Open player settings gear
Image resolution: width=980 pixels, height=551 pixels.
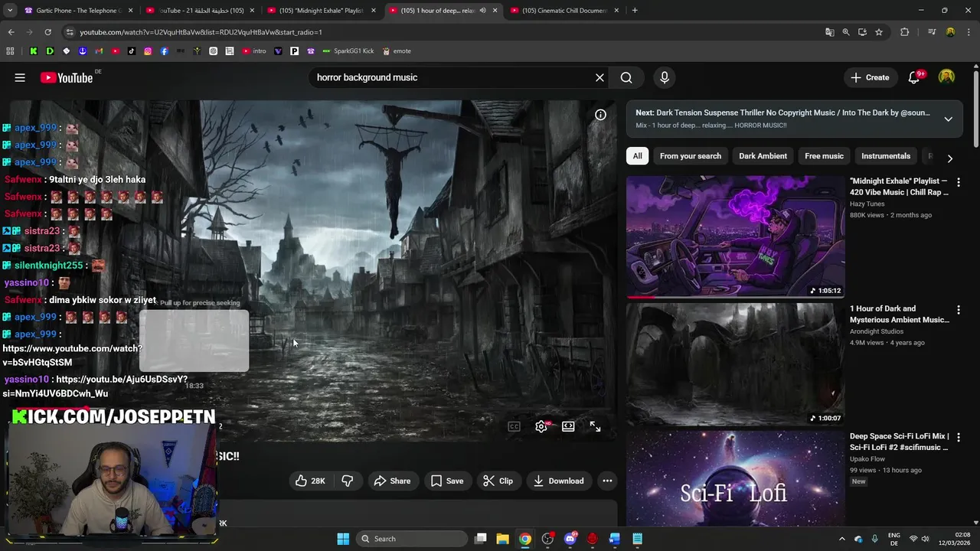pyautogui.click(x=541, y=426)
